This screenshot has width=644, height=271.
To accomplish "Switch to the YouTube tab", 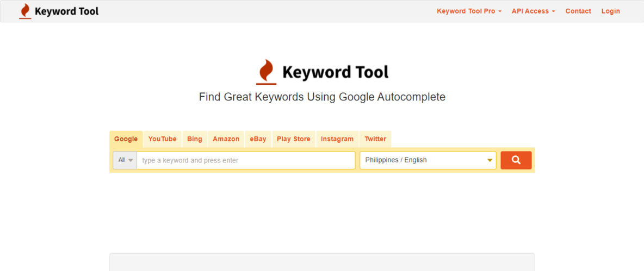I will 162,139.
